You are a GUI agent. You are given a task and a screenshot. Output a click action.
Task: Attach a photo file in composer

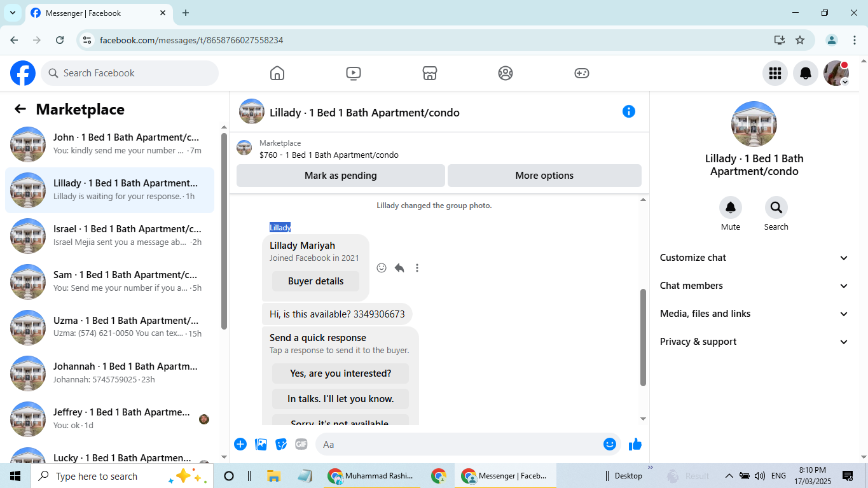(261, 444)
